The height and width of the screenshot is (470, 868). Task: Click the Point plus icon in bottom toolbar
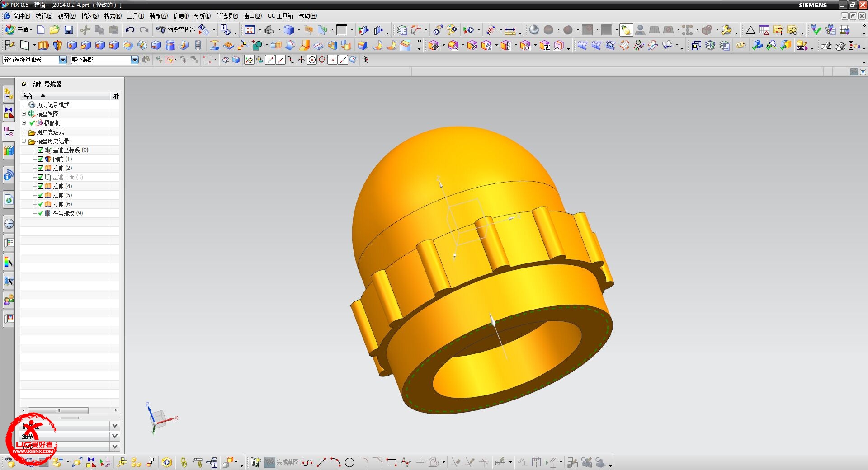[420, 462]
